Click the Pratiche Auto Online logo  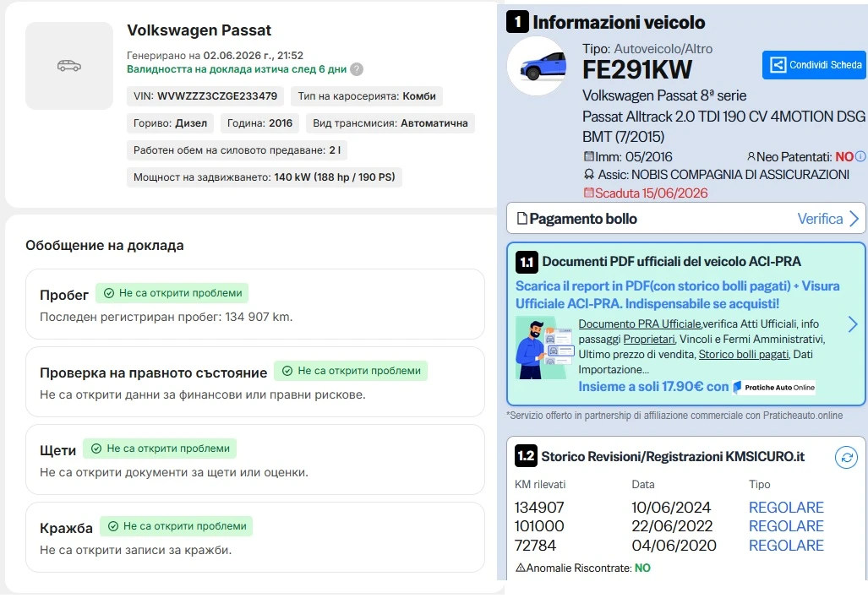pos(774,387)
